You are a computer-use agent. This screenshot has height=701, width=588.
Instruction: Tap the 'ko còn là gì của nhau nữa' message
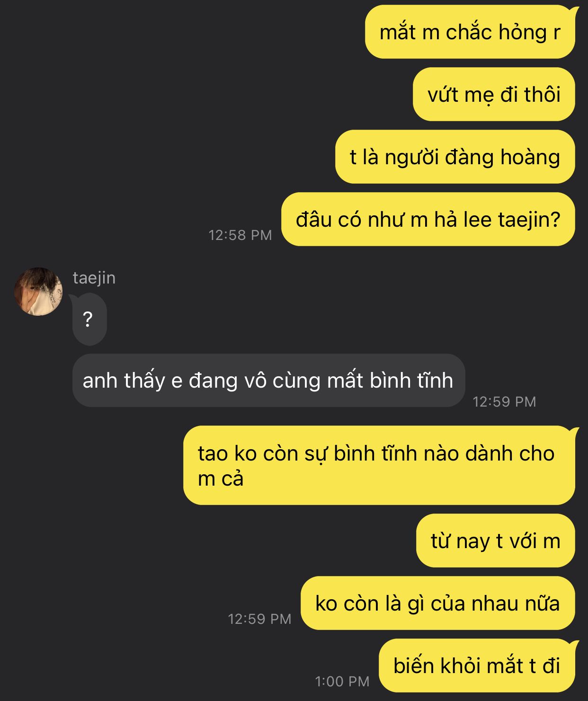click(438, 603)
